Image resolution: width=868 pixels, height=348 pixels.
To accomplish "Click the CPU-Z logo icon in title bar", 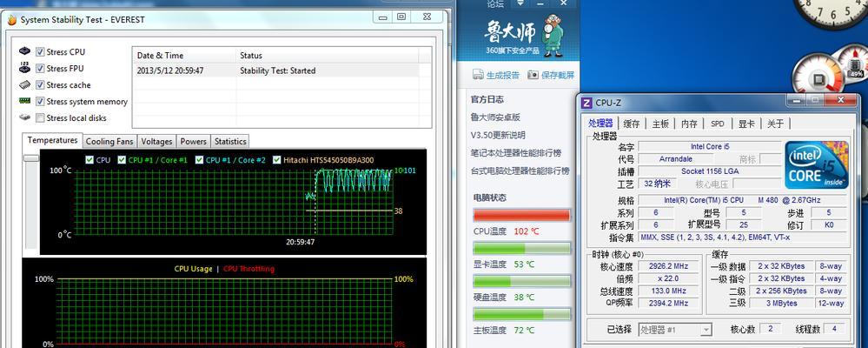I will (586, 103).
